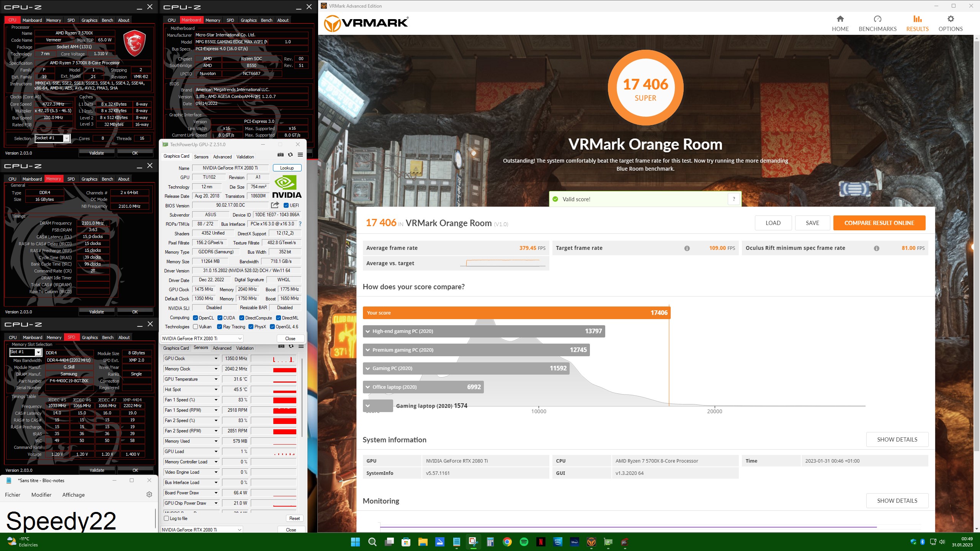980x551 pixels.
Task: Click the SAVE result button
Action: pyautogui.click(x=812, y=223)
